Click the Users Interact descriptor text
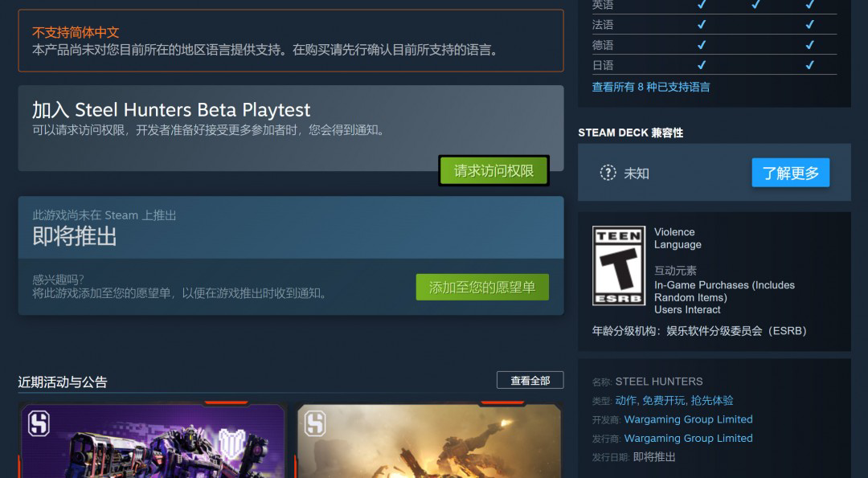The image size is (868, 478). pyautogui.click(x=687, y=310)
